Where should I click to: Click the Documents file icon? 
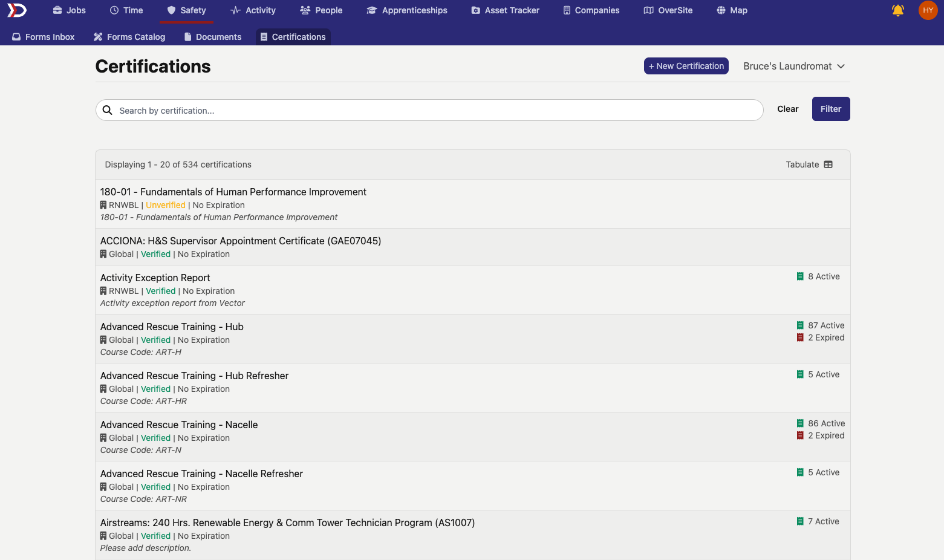point(188,37)
